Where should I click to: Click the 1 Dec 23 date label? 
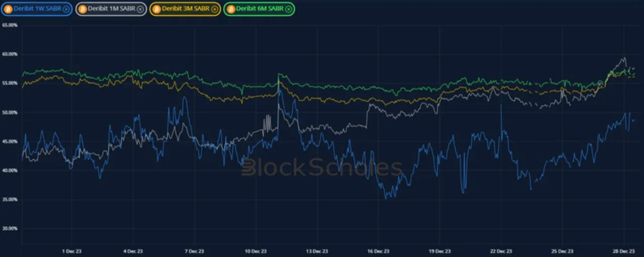[x=72, y=250]
